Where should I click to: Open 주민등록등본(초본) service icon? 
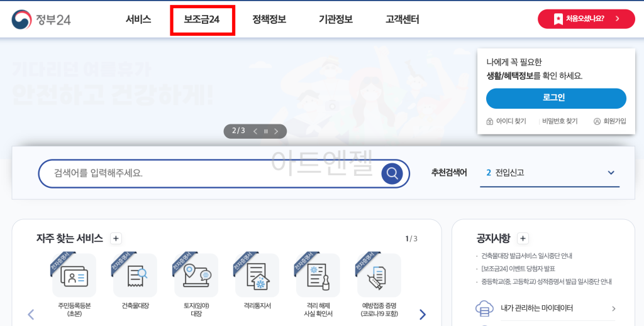pyautogui.click(x=74, y=276)
